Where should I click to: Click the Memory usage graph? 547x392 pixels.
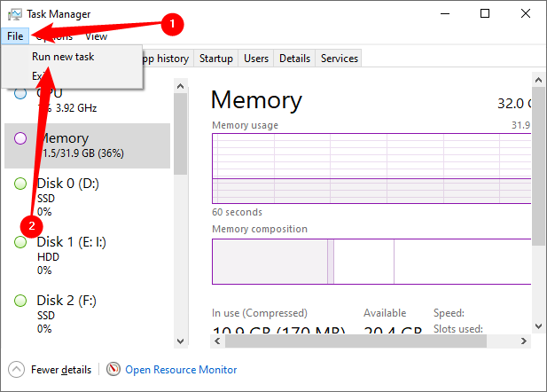[371, 169]
